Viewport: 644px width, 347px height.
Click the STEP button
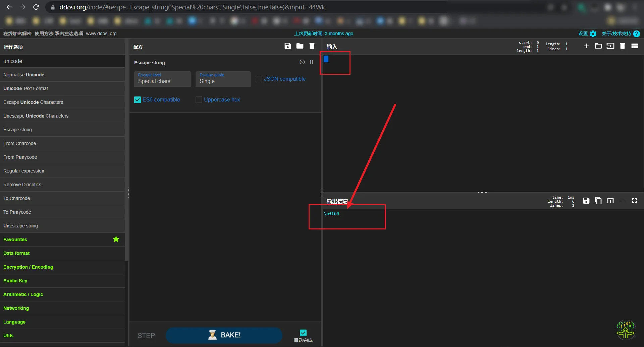(x=146, y=335)
